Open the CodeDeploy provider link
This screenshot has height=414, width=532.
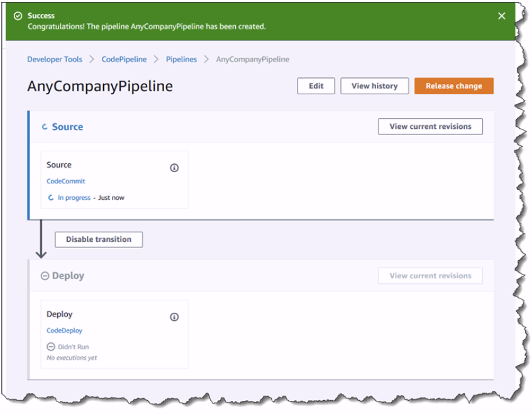(65, 330)
